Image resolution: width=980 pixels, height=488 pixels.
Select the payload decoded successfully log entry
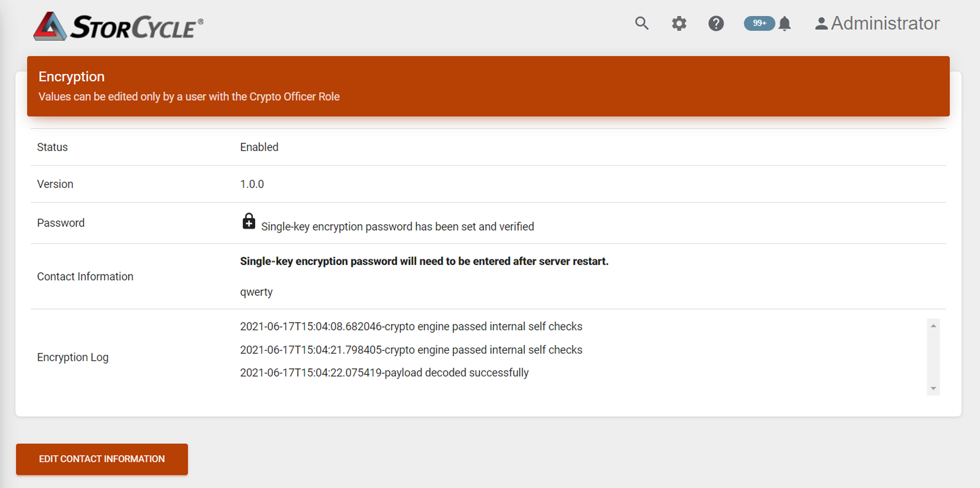point(384,372)
